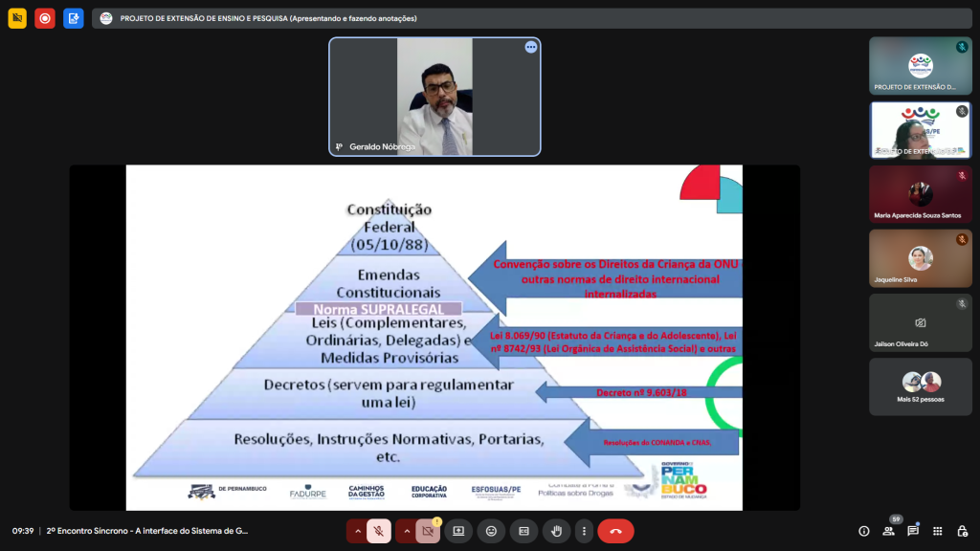
Task: Select the Mais 52 pessoas tile
Action: coord(920,386)
